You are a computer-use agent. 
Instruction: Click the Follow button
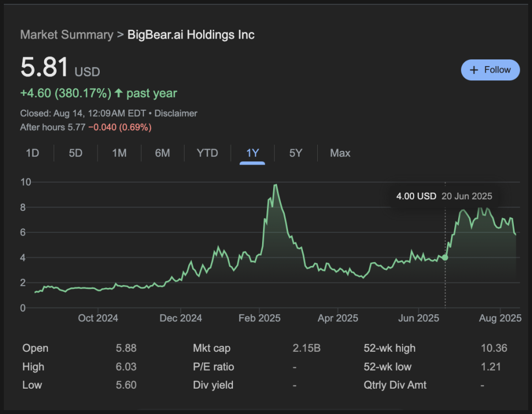point(490,70)
